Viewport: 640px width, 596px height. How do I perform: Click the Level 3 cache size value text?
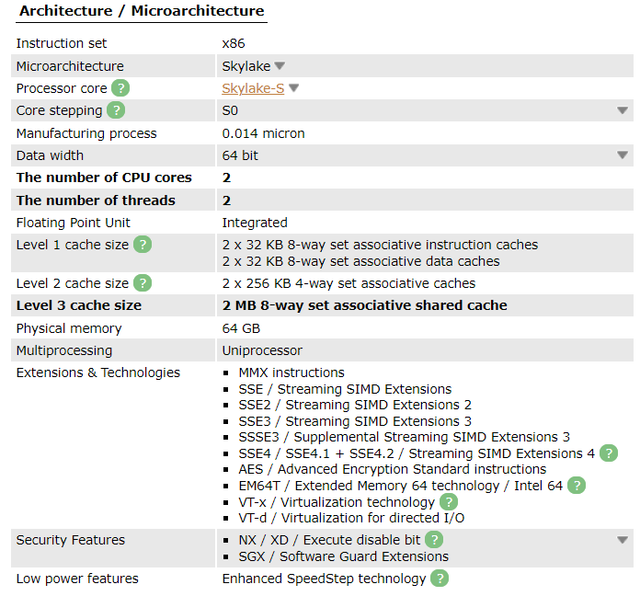tap(364, 305)
